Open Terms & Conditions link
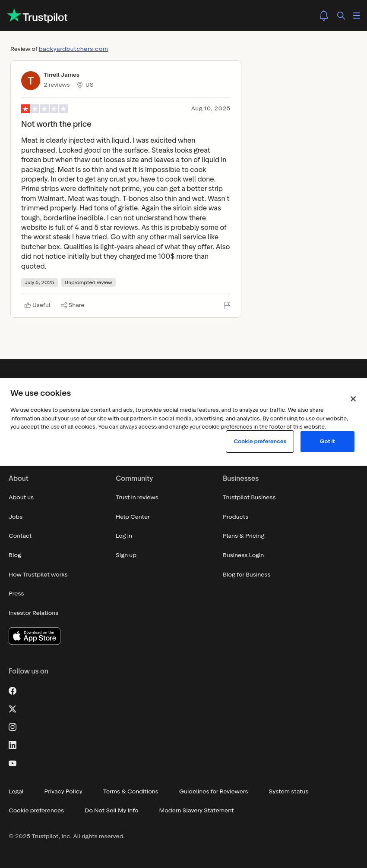This screenshot has height=868, width=367. point(131,792)
